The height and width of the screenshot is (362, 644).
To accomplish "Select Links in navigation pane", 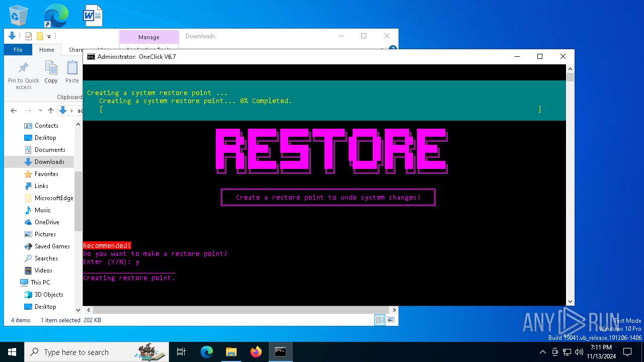I will (x=41, y=186).
